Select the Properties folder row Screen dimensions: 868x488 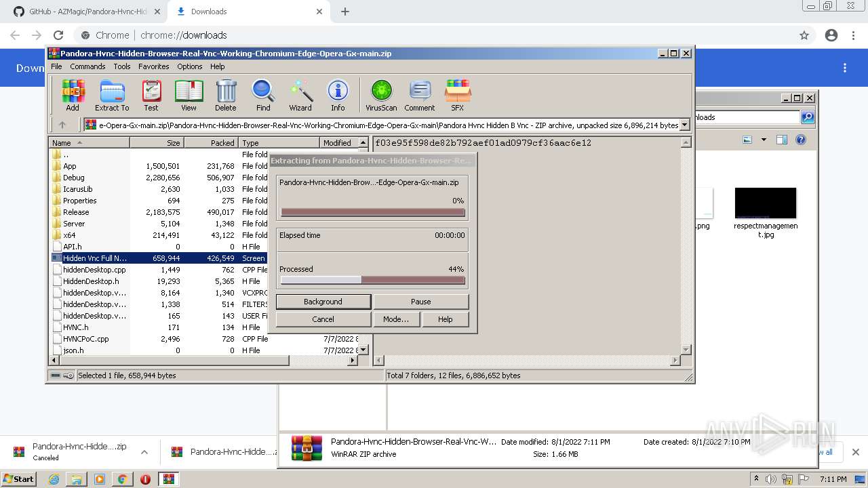(159, 201)
